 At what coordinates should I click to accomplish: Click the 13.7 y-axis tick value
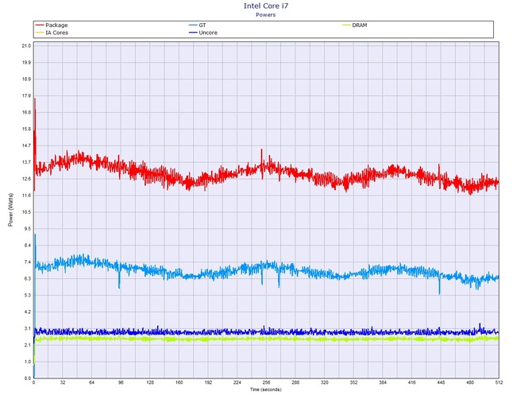[26, 162]
